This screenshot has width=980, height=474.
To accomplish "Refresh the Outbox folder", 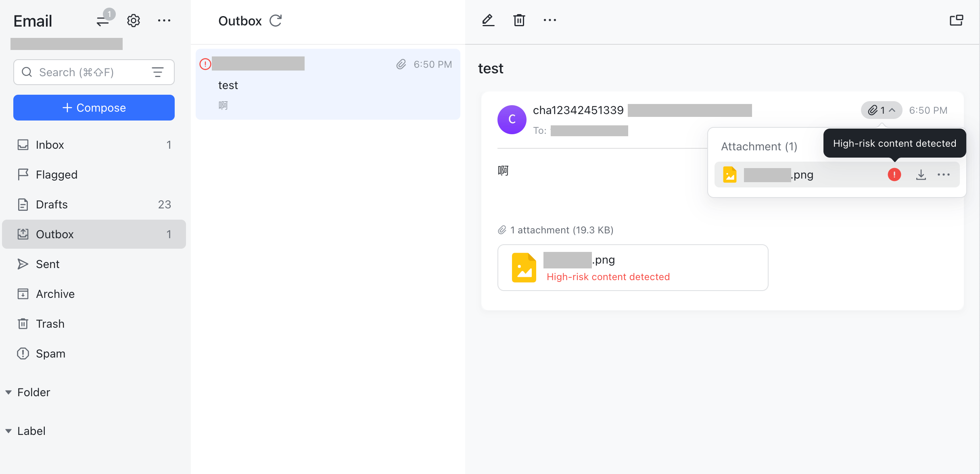I will (276, 21).
